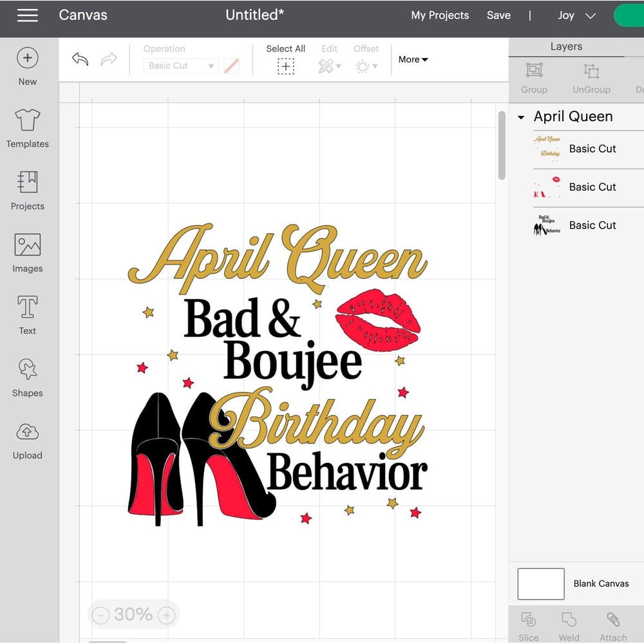Group the selected layers
644x644 pixels.
(534, 77)
